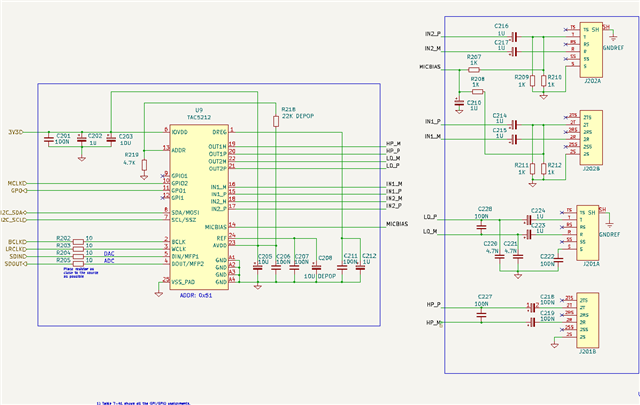
Task: Select the R207 resistor reference
Action: [x=474, y=57]
